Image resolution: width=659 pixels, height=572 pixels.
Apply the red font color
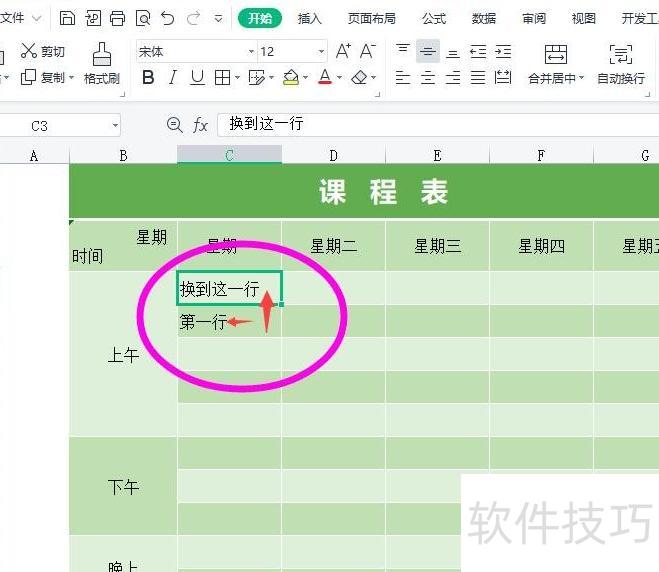(x=325, y=77)
